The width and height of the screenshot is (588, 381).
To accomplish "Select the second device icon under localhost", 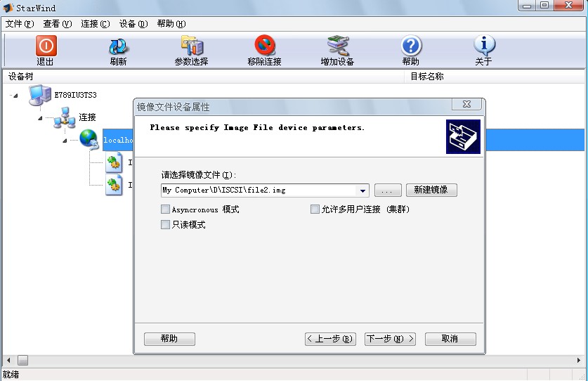I will click(x=114, y=185).
